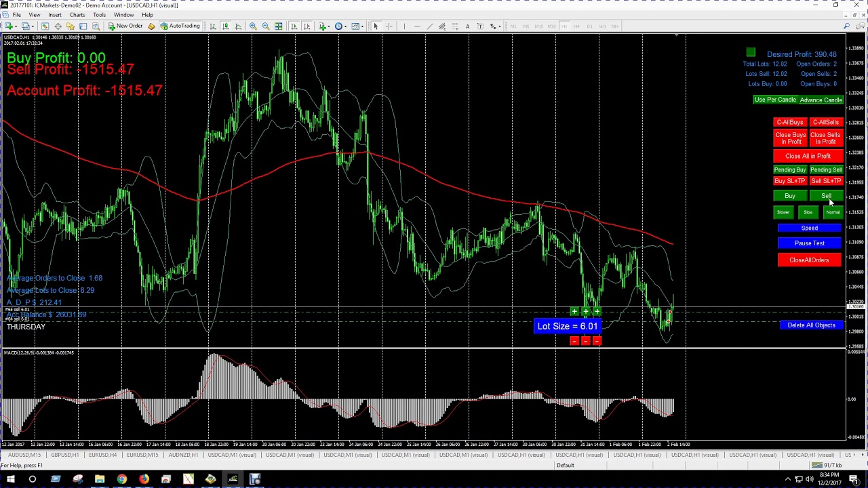This screenshot has width=868, height=488.
Task: Select the Slower speed option
Action: click(783, 212)
